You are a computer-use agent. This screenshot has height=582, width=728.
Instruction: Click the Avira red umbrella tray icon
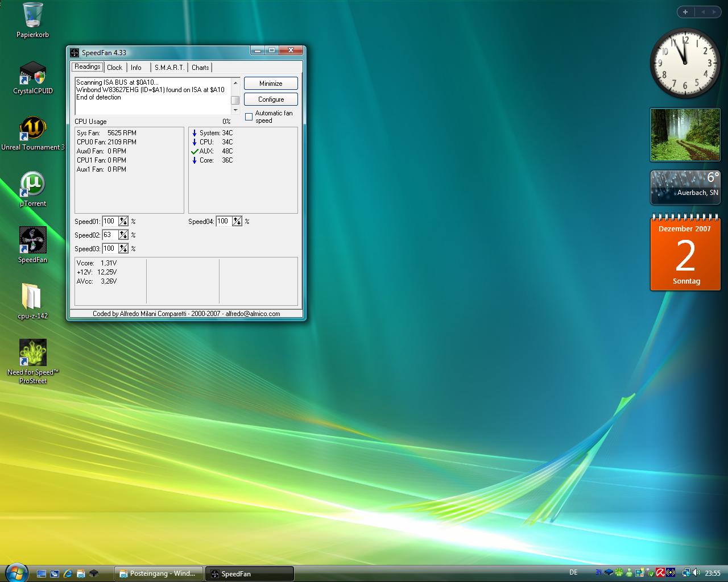(x=660, y=572)
